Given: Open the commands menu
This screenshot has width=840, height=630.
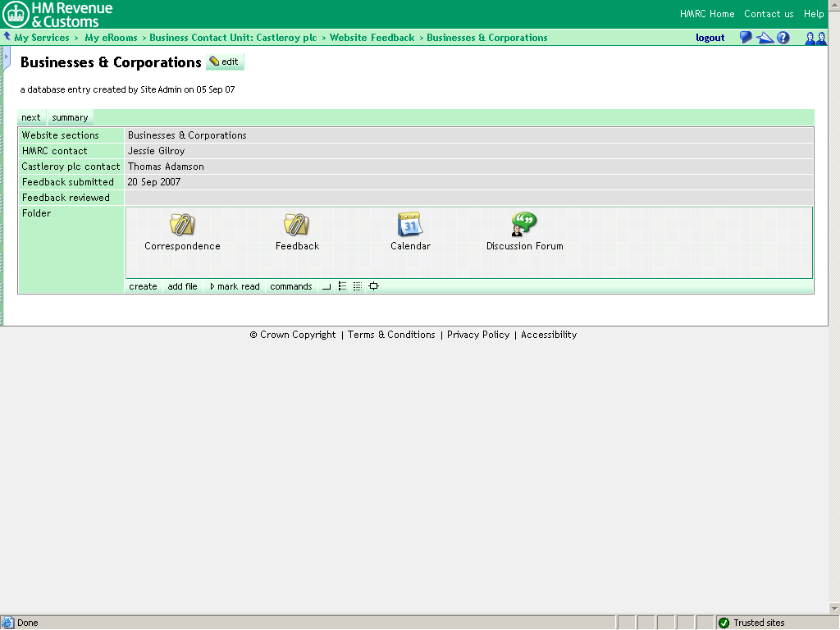Looking at the screenshot, I should pos(290,286).
